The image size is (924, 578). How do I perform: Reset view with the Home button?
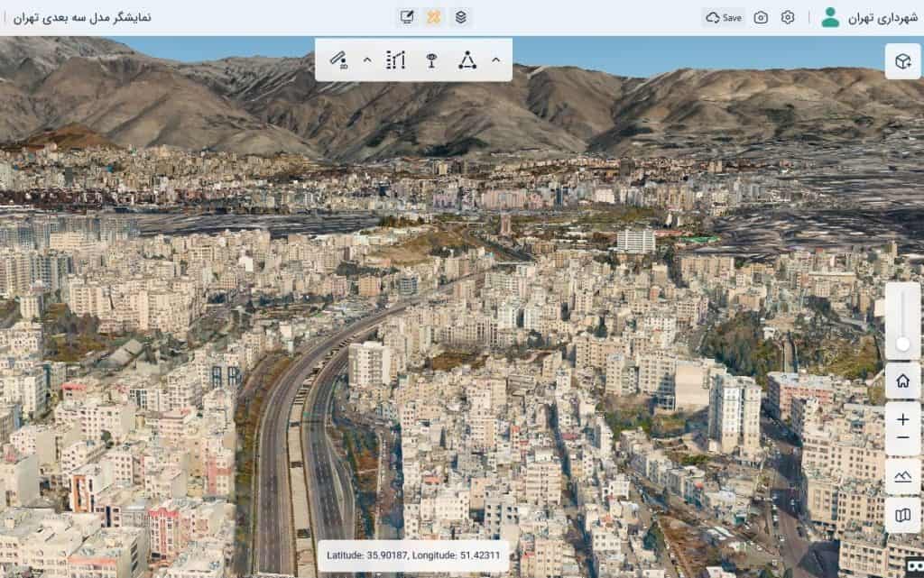(903, 381)
